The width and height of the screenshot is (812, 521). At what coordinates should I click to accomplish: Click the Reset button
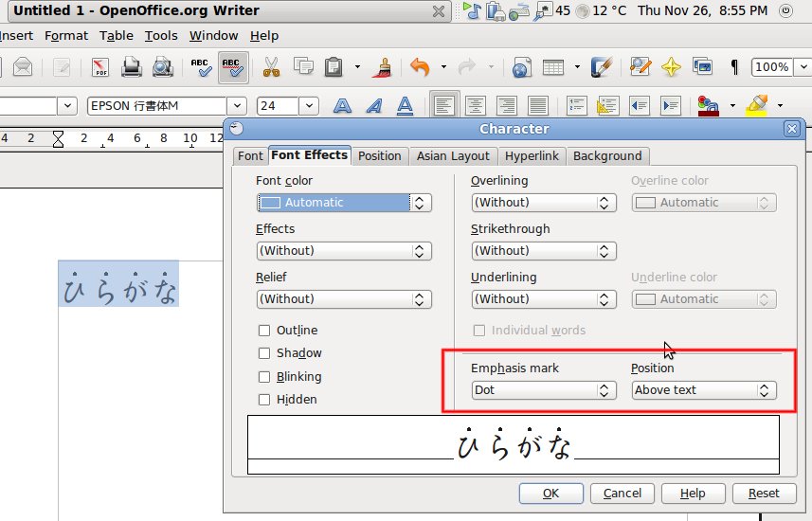click(x=764, y=494)
